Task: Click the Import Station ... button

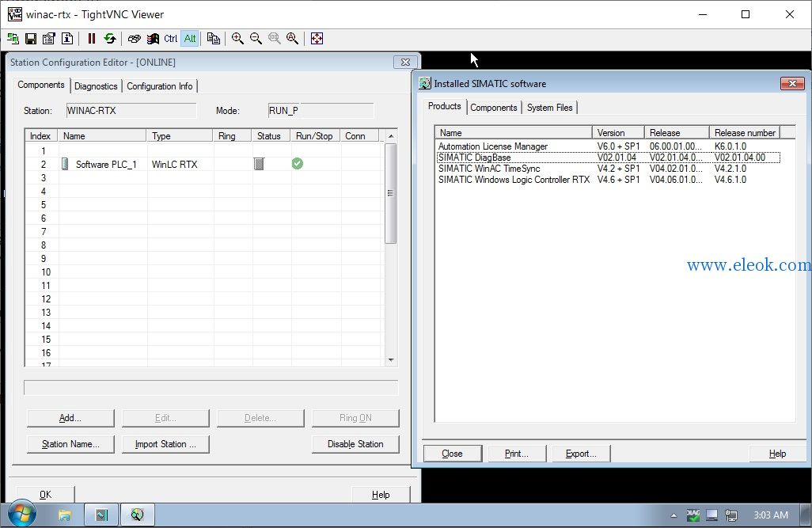Action: tap(165, 445)
